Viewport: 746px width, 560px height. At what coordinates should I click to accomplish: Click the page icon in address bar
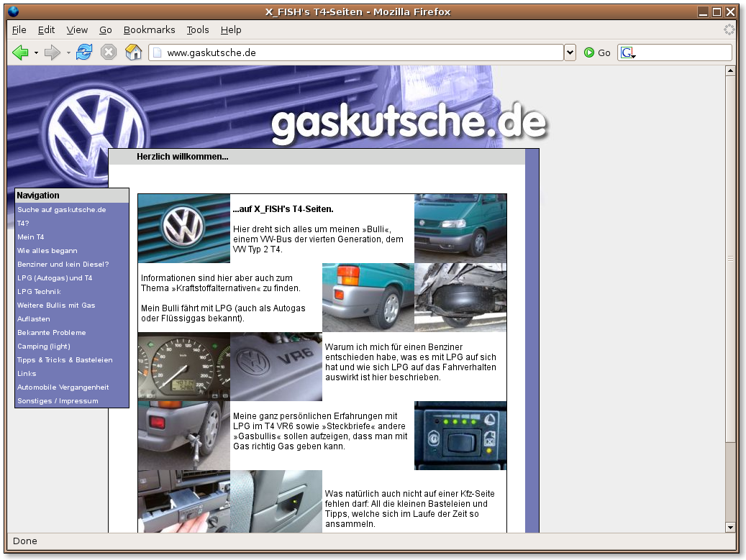(157, 52)
